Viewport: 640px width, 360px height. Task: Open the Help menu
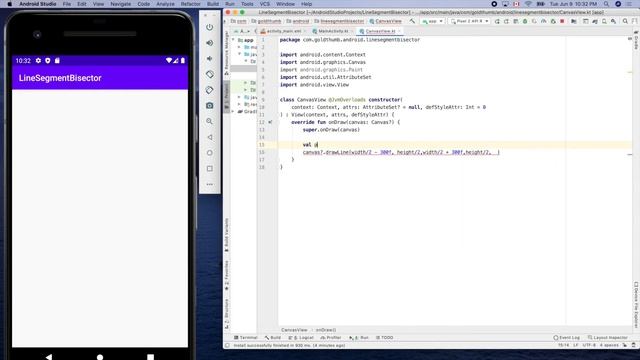306,4
